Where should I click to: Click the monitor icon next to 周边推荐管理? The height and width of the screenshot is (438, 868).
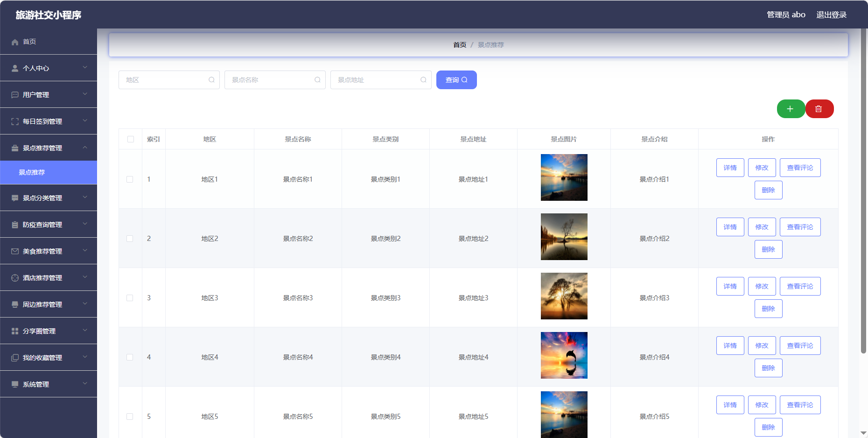[15, 305]
